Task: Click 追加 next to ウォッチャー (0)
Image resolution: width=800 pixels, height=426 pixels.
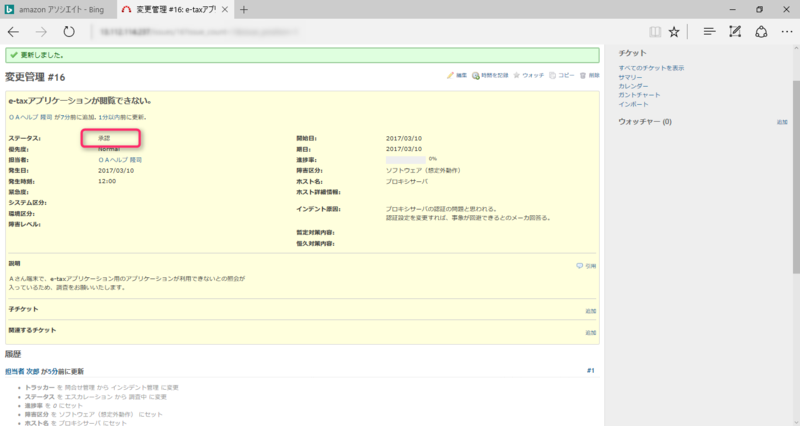Action: [782, 122]
